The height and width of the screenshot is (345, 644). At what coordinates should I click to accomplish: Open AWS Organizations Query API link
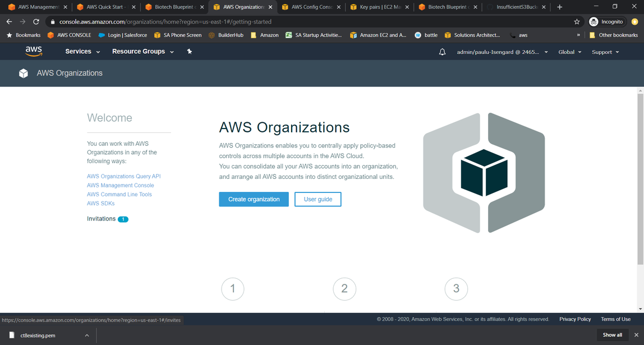pyautogui.click(x=123, y=176)
